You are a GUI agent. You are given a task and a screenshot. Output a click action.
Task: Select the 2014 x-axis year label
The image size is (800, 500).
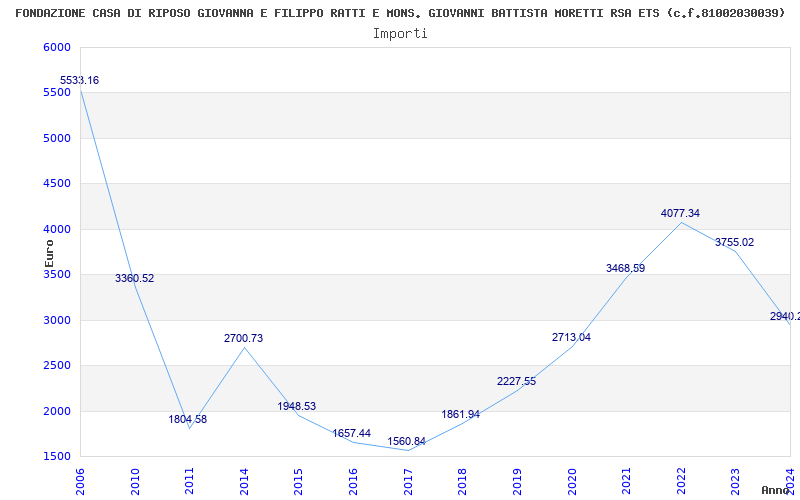tap(244, 482)
